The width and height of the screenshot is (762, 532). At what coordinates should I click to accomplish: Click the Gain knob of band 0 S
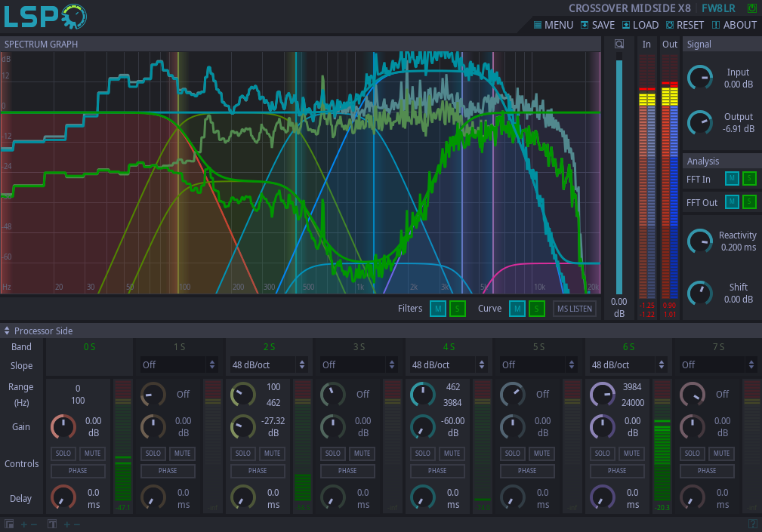(x=63, y=427)
